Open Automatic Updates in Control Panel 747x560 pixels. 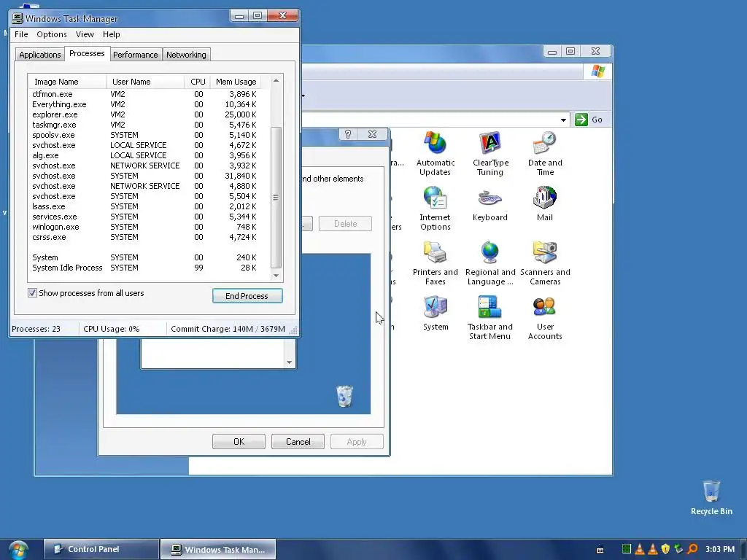(435, 153)
